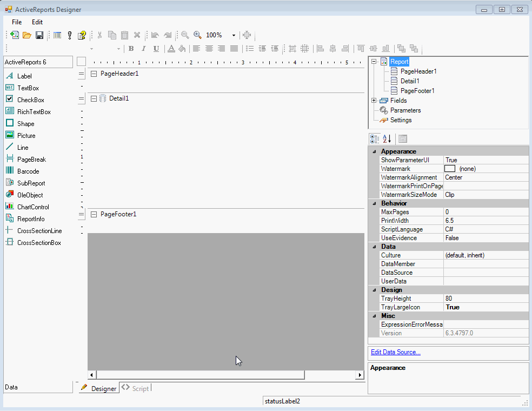Click the New Report icon

(15, 35)
